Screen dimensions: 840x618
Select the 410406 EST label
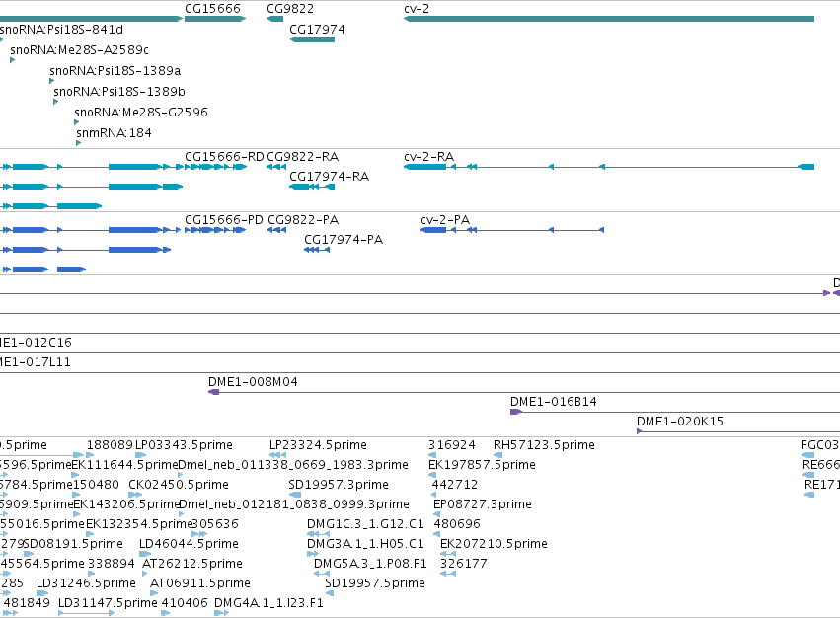point(185,603)
